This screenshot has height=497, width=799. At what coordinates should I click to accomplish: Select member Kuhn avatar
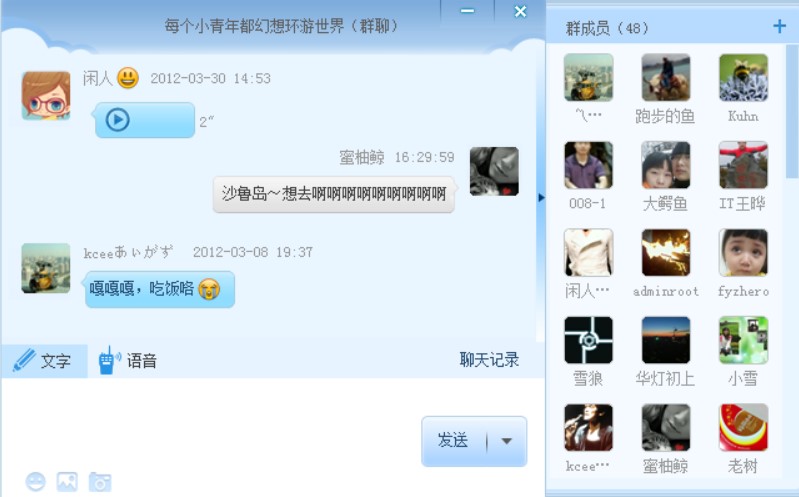point(743,77)
